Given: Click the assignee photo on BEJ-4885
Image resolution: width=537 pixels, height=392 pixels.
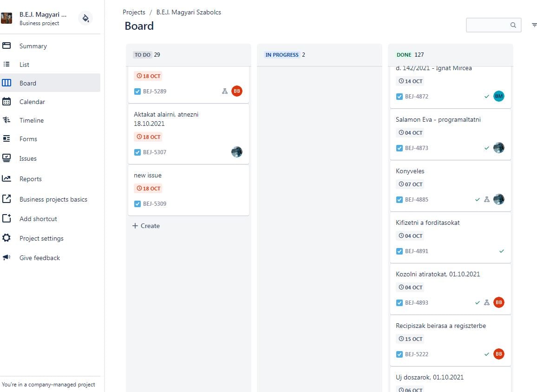Looking at the screenshot, I should [x=498, y=199].
